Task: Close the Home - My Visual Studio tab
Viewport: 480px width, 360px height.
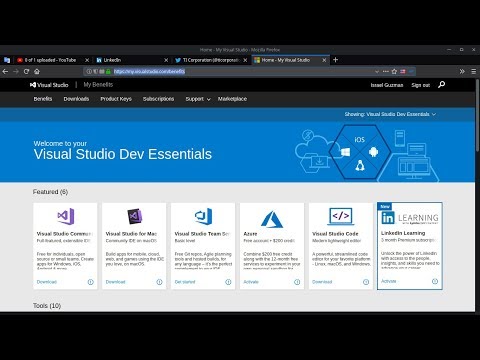Action: [324, 60]
